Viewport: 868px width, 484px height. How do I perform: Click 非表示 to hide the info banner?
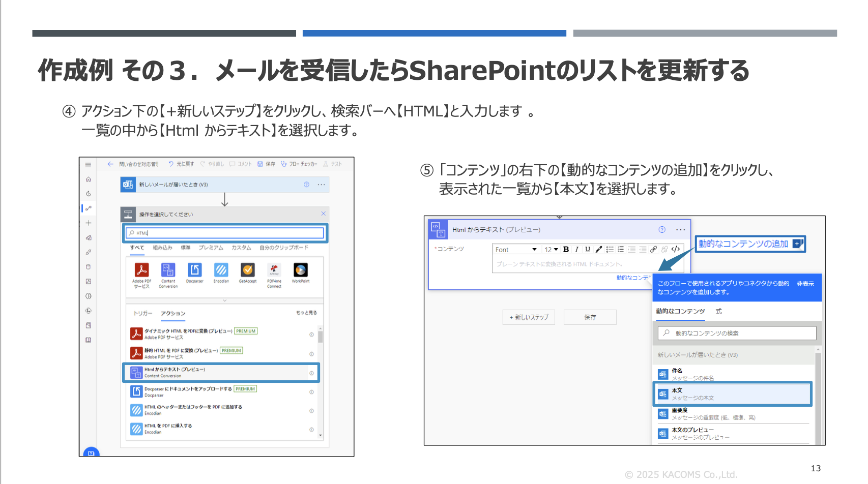click(x=805, y=284)
